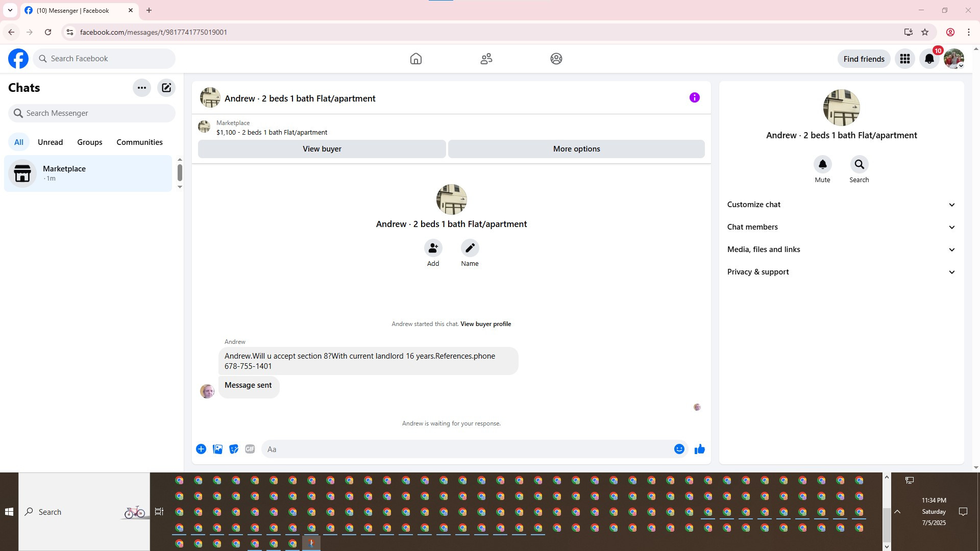Start a new message with the compose icon
The height and width of the screenshot is (551, 980).
point(166,88)
